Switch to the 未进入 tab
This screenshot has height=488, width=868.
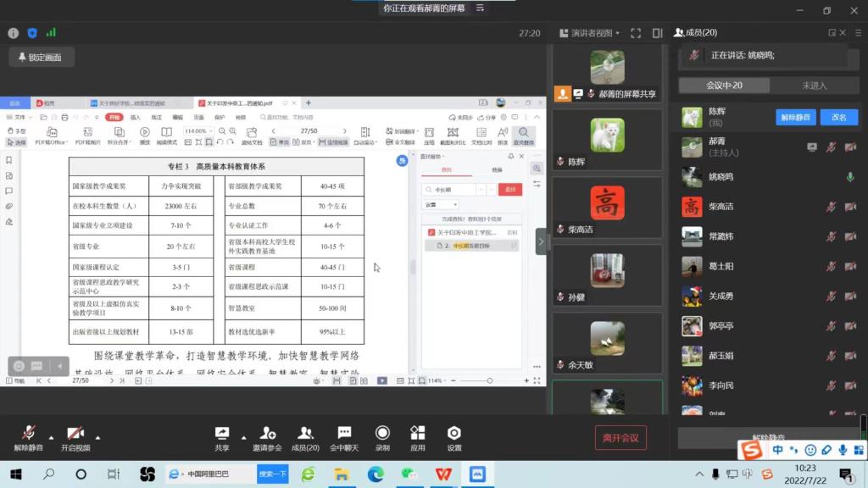pyautogui.click(x=814, y=86)
